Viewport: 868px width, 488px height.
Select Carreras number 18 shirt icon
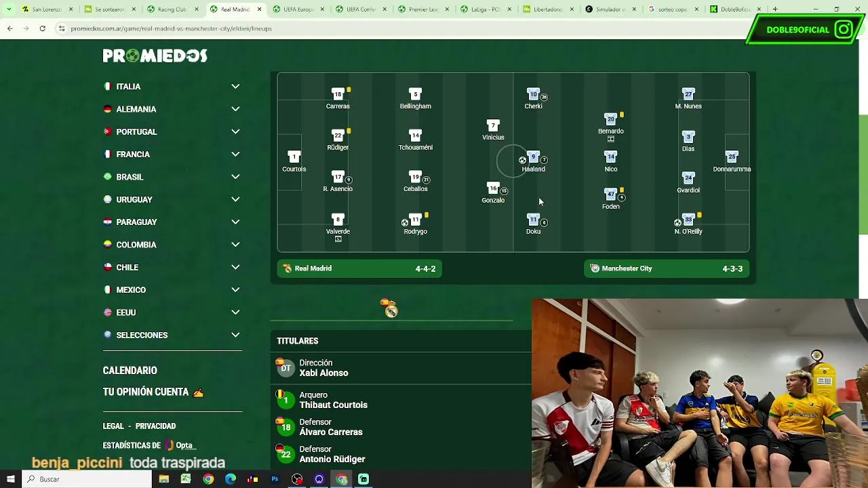click(x=338, y=94)
